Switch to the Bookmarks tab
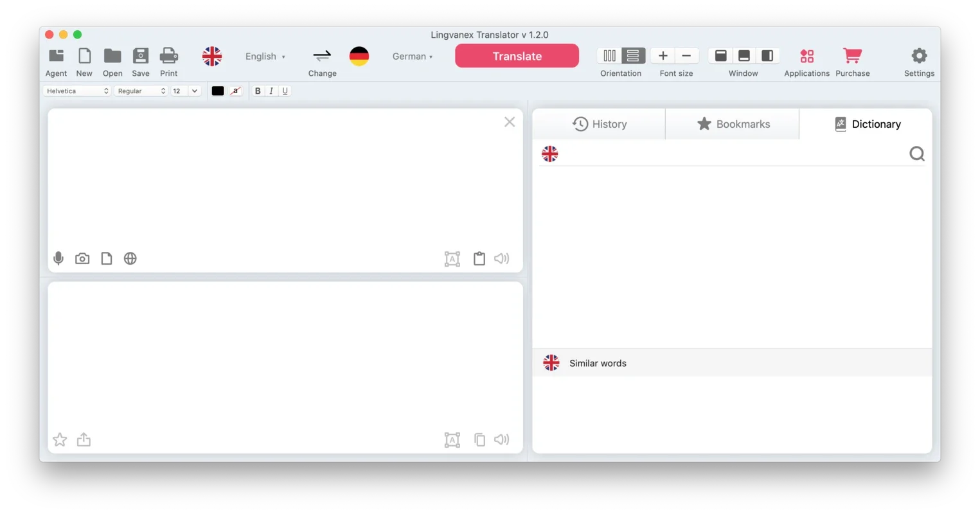 (733, 124)
